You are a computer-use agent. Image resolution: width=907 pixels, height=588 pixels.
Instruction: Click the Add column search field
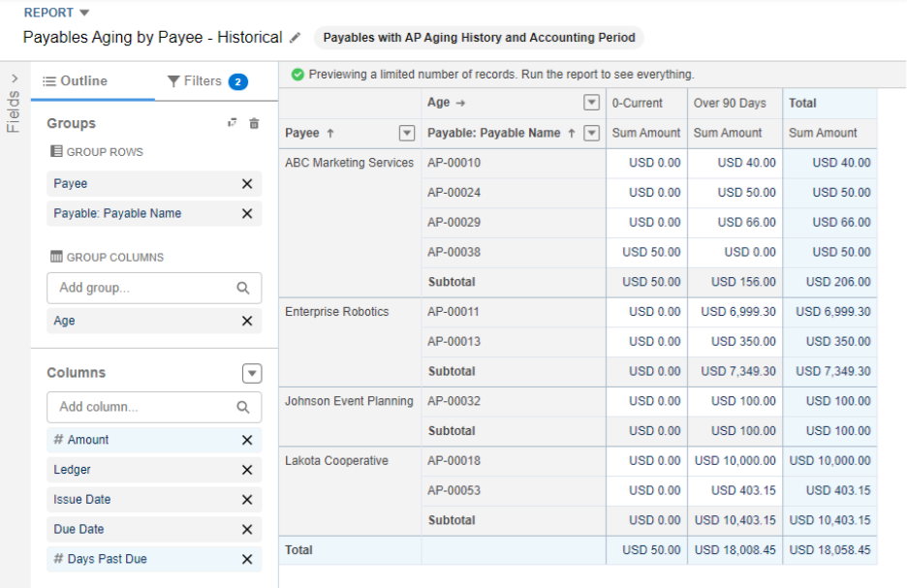click(x=154, y=407)
